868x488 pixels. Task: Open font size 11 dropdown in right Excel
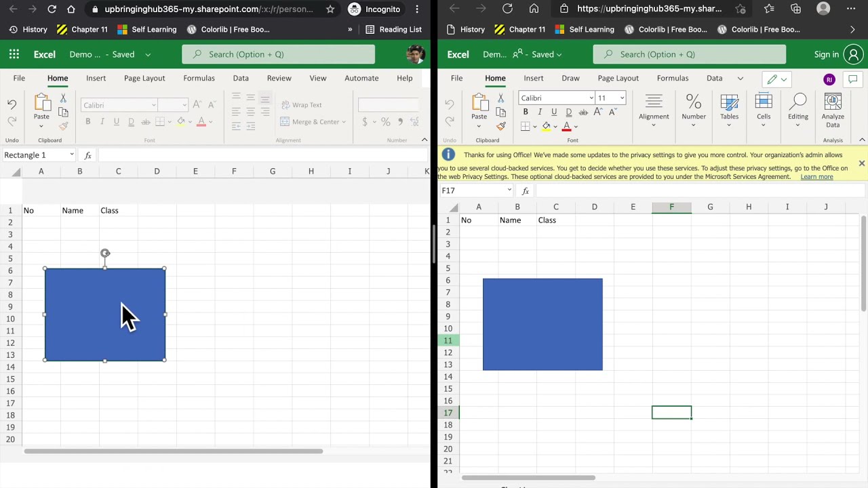(622, 98)
